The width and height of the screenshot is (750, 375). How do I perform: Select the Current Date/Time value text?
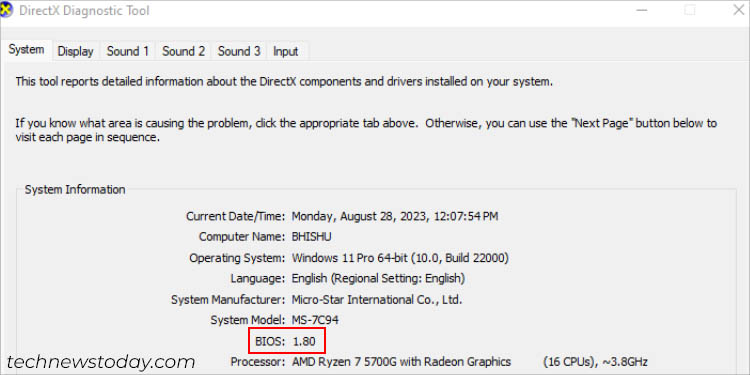[x=395, y=217]
